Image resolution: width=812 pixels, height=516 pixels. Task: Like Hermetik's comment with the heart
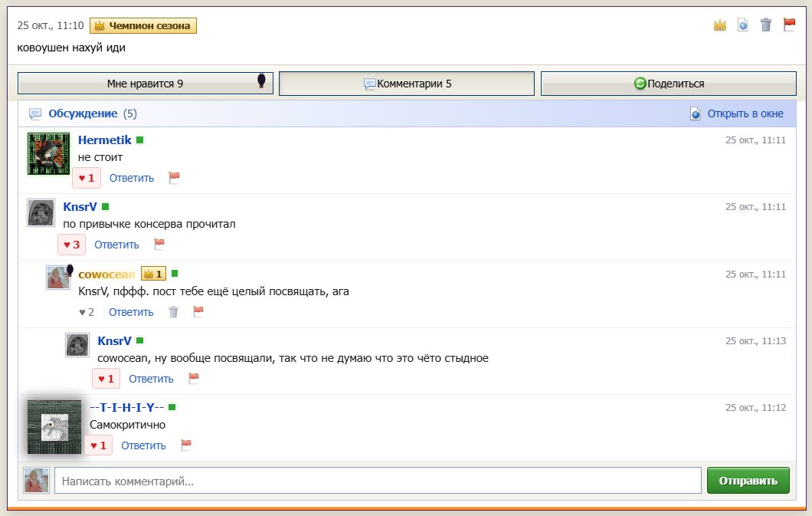click(x=87, y=178)
